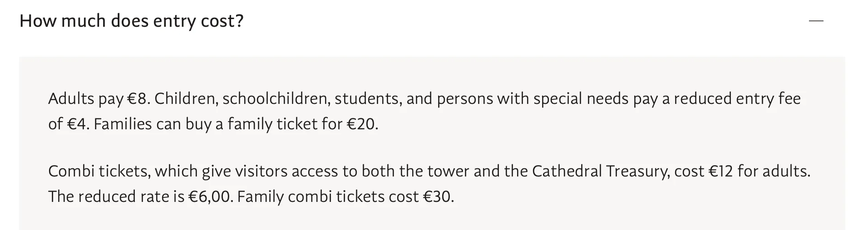Click the 'The reduced rate is' text
The width and height of the screenshot is (868, 230).
[116, 197]
